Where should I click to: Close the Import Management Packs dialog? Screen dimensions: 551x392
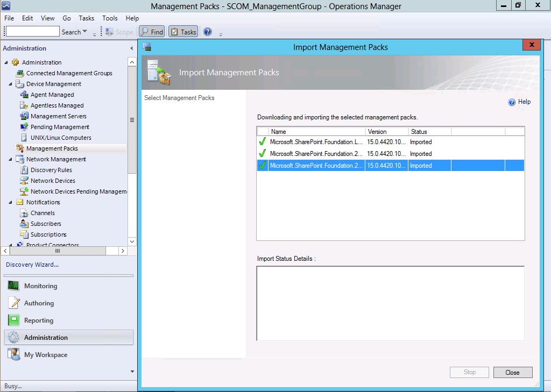(531, 45)
